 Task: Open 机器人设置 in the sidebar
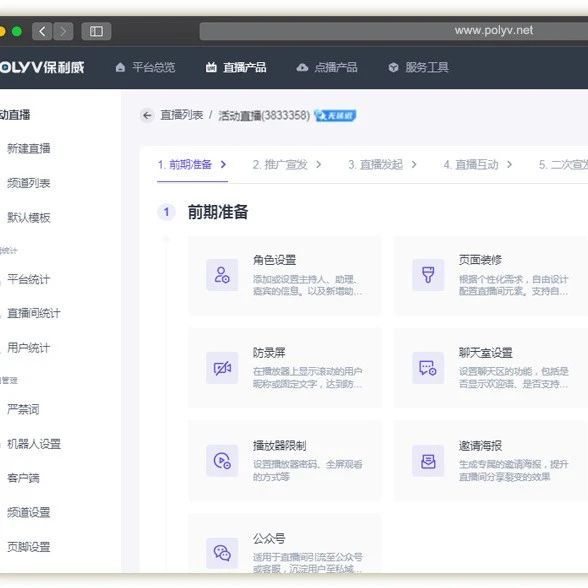click(x=34, y=444)
